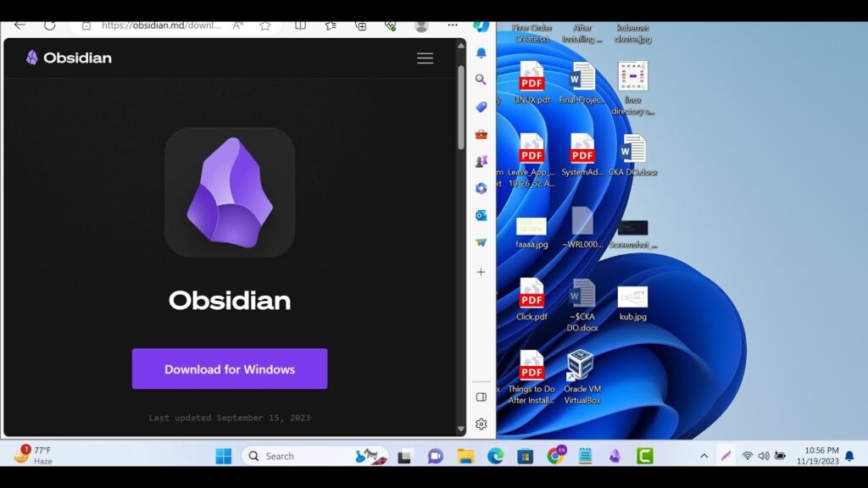Image resolution: width=868 pixels, height=488 pixels.
Task: Select CKA DO.docx on the desktop
Action: pyautogui.click(x=632, y=155)
